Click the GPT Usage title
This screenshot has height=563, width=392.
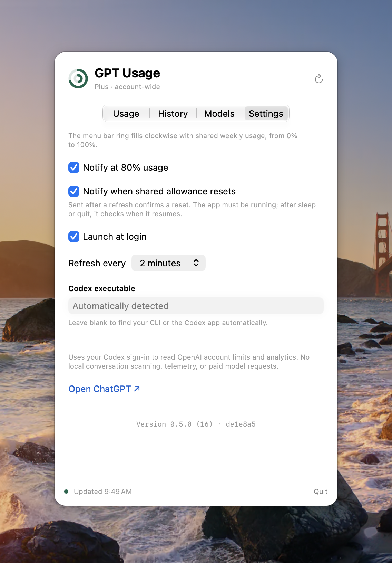[x=127, y=73]
